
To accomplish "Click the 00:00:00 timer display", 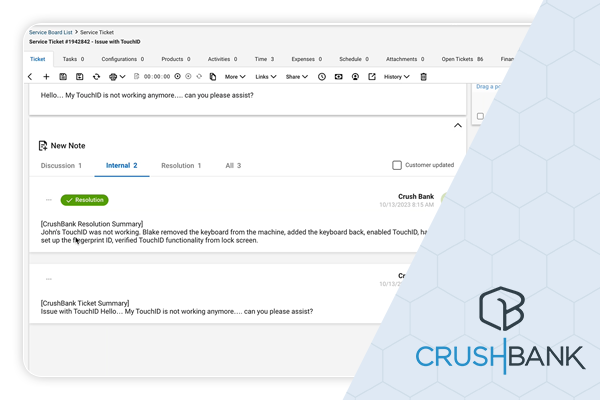I will (x=157, y=77).
